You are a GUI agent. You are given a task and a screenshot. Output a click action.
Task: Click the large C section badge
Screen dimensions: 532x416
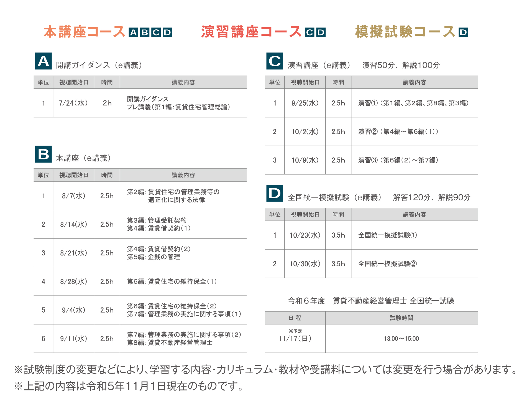[275, 61]
